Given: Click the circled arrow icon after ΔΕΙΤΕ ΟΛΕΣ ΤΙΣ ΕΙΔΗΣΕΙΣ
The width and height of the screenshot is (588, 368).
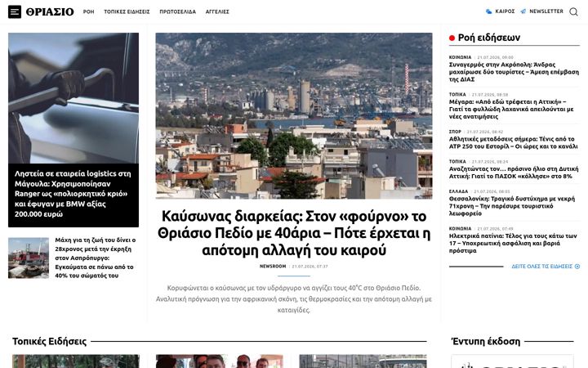Looking at the screenshot, I should 577,267.
